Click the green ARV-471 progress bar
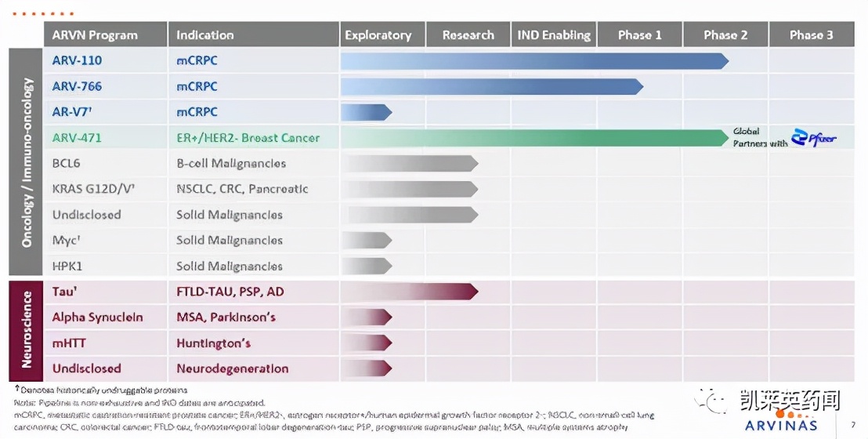868x439 pixels. [533, 138]
